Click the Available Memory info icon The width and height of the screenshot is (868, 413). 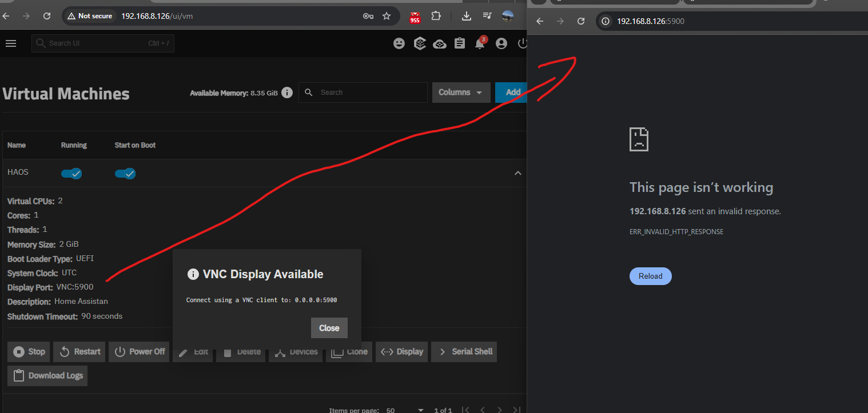(x=287, y=93)
